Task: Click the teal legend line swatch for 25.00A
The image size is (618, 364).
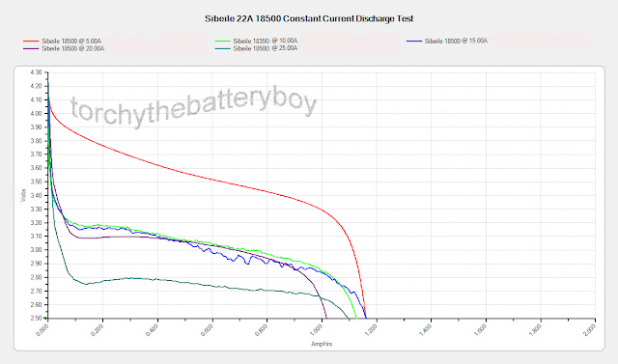Action: point(223,48)
